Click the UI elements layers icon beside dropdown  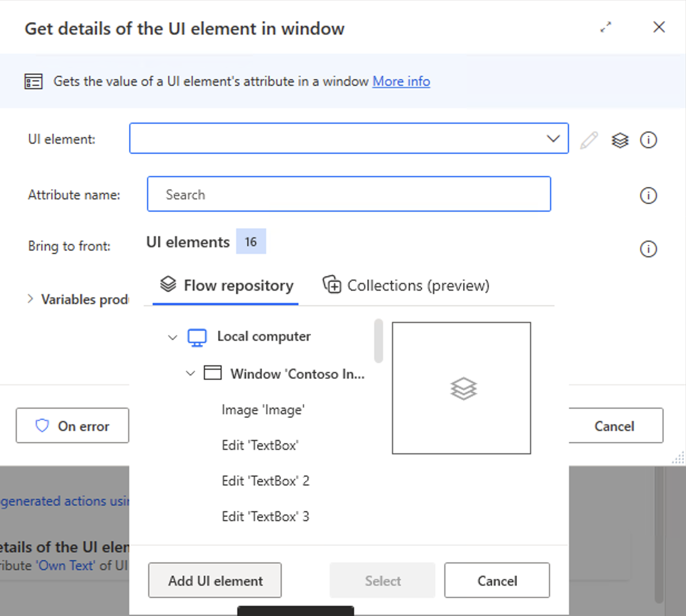point(620,140)
